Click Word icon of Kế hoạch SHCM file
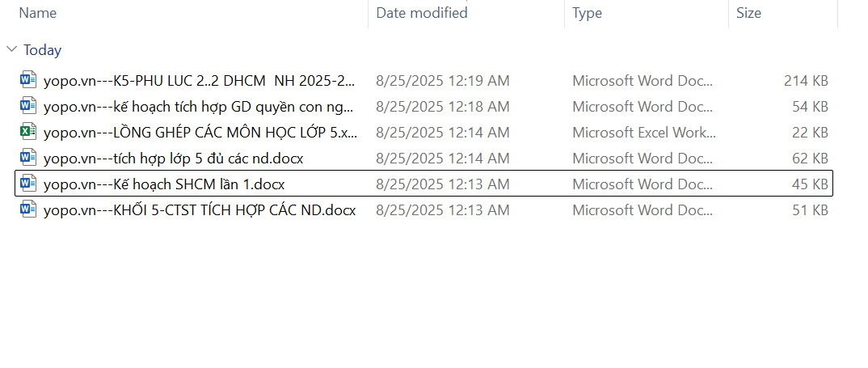Image resolution: width=868 pixels, height=368 pixels. [x=28, y=184]
